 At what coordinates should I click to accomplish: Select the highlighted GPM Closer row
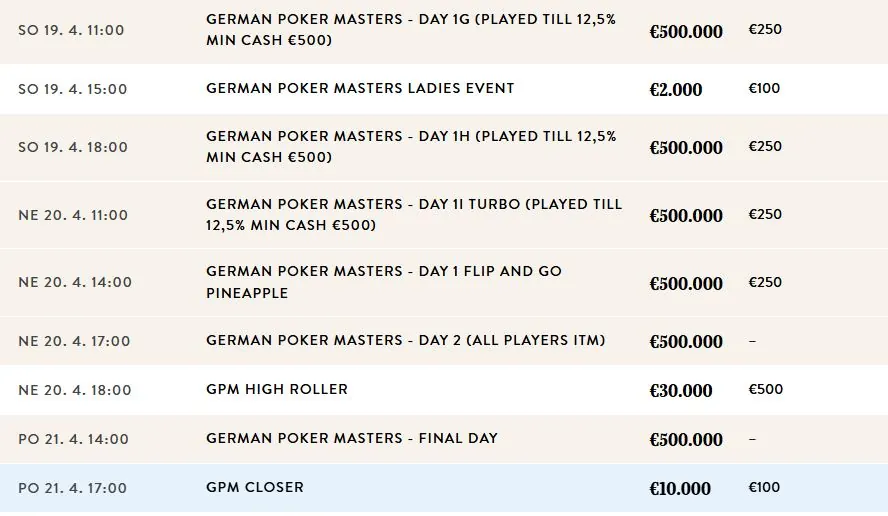444,488
